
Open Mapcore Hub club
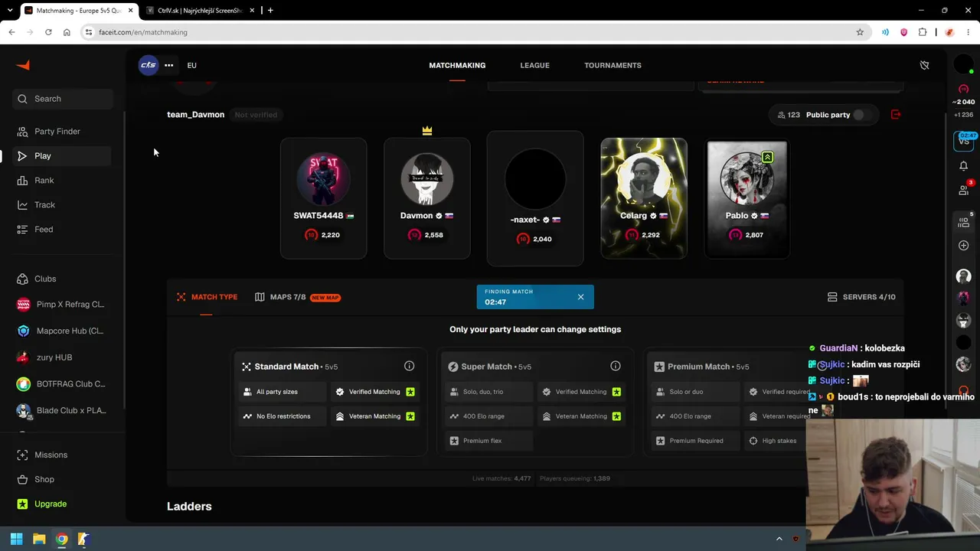pyautogui.click(x=63, y=331)
